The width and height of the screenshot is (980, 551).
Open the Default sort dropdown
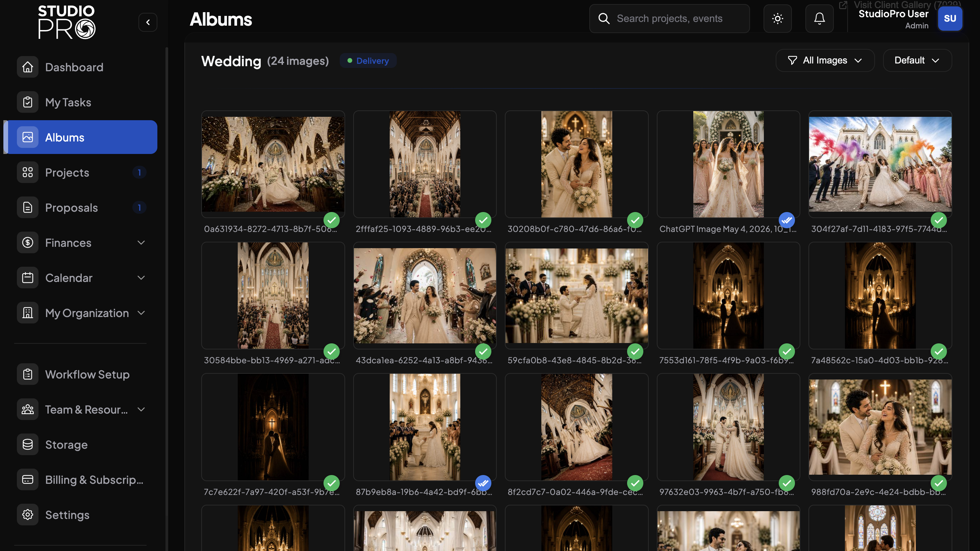click(x=917, y=60)
